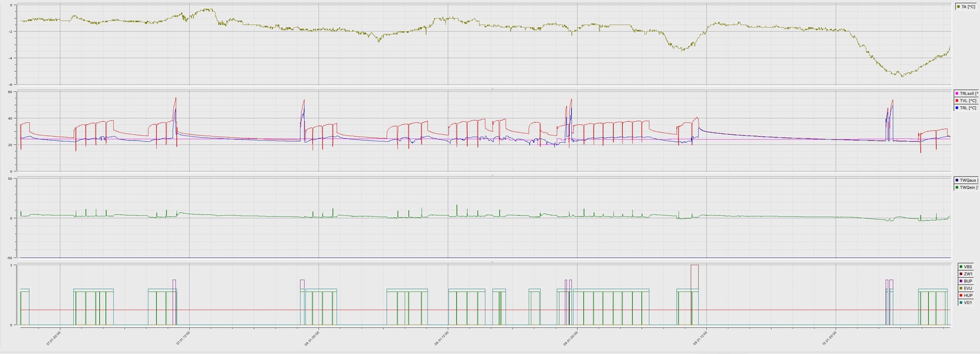980x354 pixels.
Task: Click the HUP legend entry
Action: coord(967,295)
